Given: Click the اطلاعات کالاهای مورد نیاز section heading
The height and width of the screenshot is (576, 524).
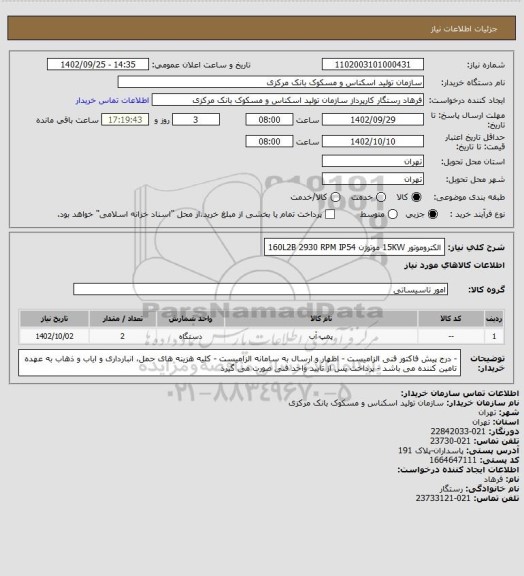Looking at the screenshot, I should tap(455, 265).
